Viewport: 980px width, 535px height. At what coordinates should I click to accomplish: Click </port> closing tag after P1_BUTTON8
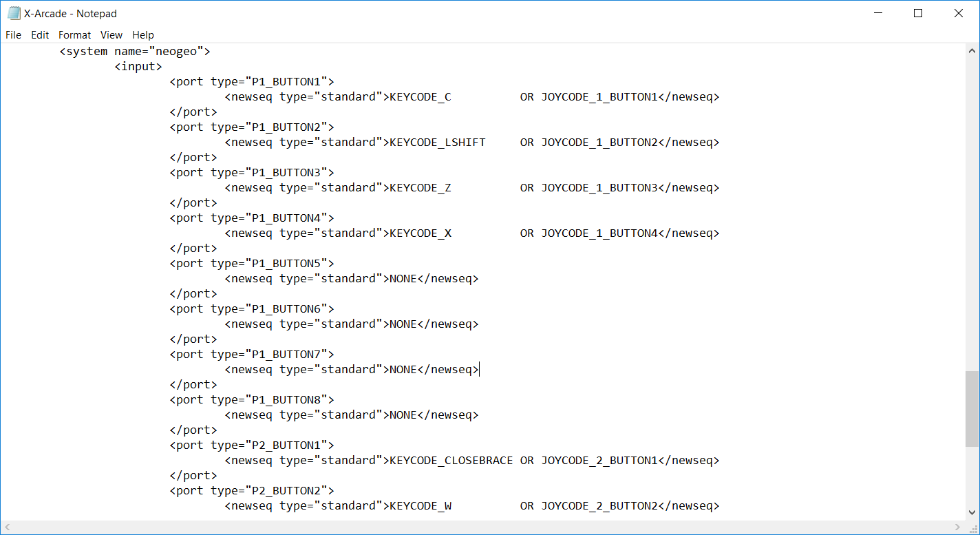click(x=193, y=430)
